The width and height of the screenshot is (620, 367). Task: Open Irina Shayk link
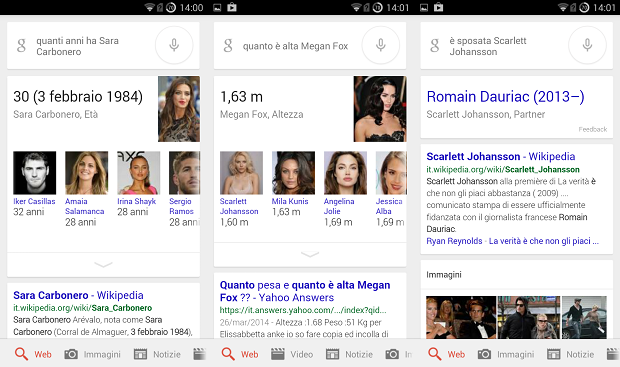(x=136, y=201)
